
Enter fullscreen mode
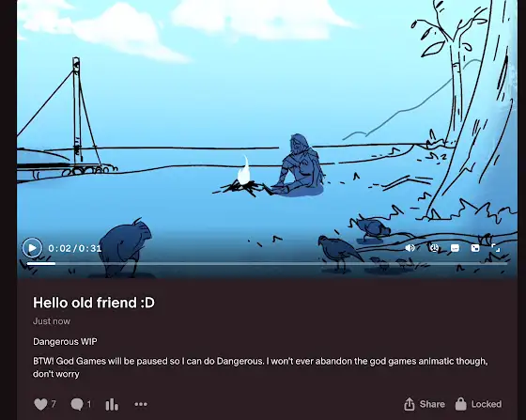point(496,248)
